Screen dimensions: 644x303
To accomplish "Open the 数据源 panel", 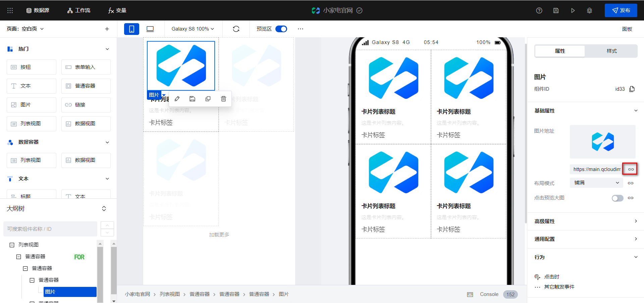I will 38,10.
